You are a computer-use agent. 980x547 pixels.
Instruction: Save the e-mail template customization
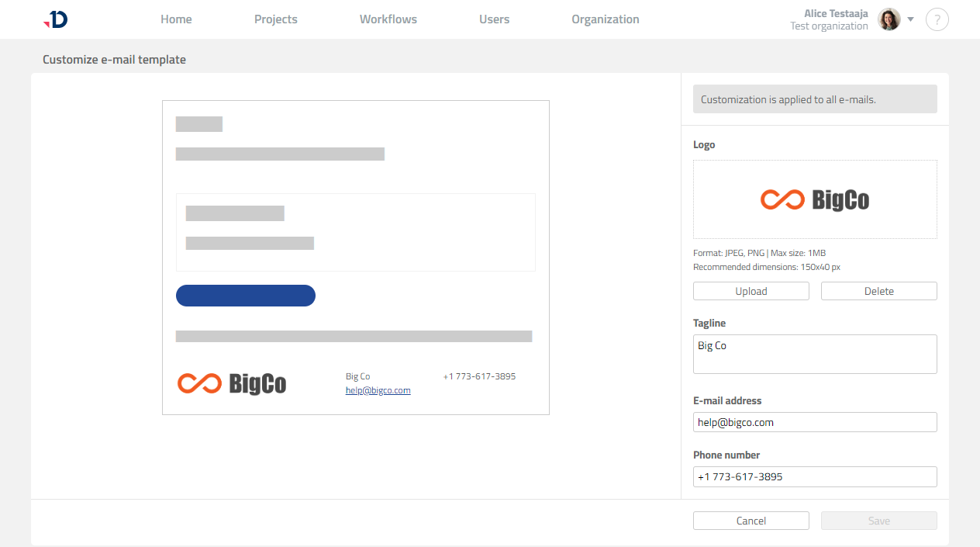point(878,520)
